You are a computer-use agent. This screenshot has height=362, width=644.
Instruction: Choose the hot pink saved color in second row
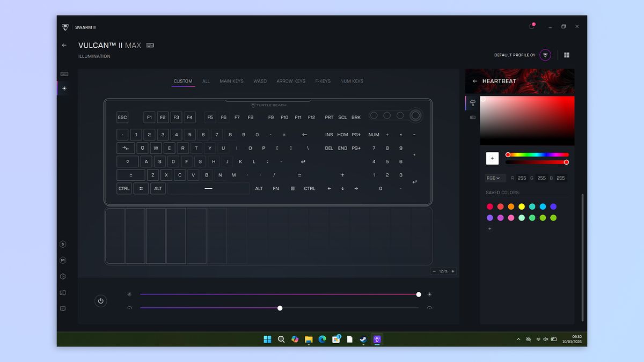click(511, 218)
